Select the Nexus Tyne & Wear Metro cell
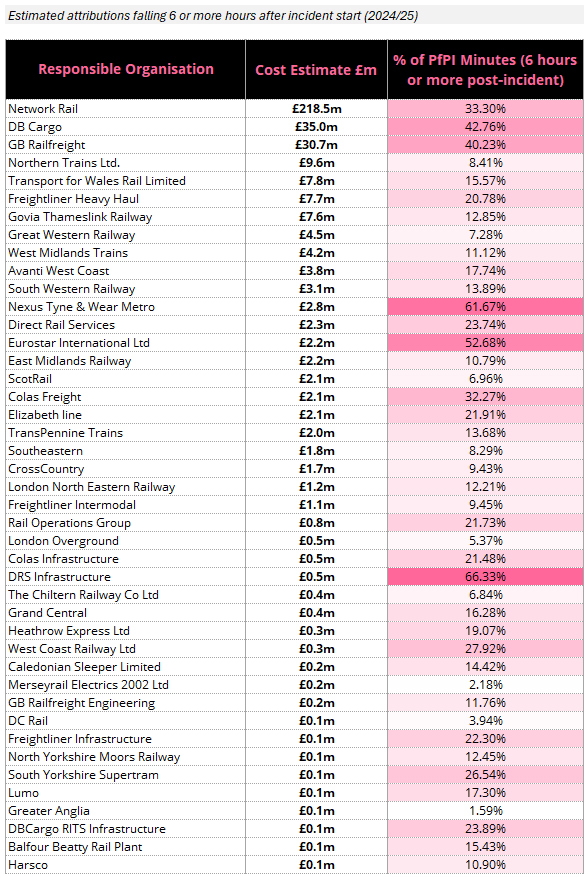The image size is (587, 877). click(x=126, y=307)
